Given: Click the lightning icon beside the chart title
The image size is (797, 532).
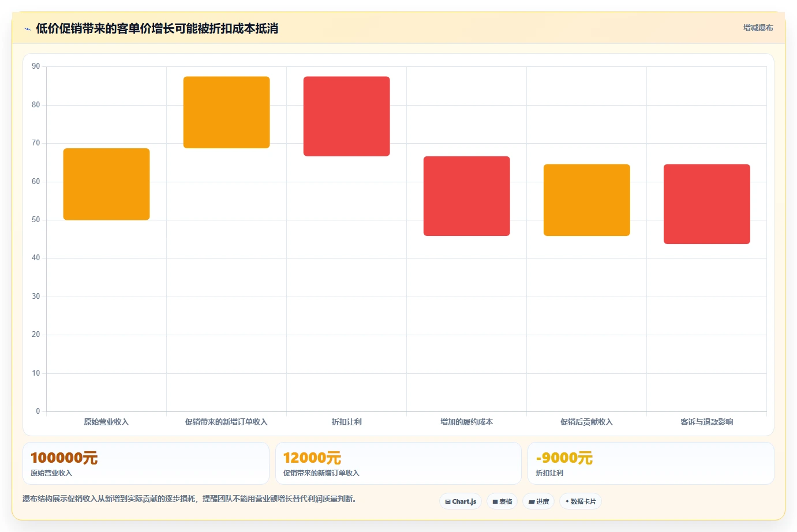Looking at the screenshot, I should coord(27,29).
